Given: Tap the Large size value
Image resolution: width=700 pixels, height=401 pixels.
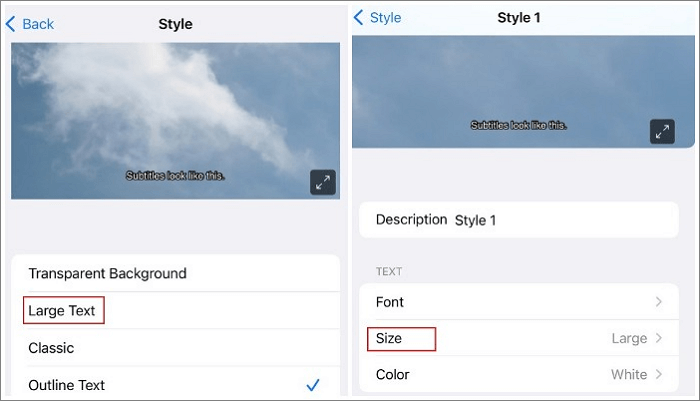Looking at the screenshot, I should 629,338.
